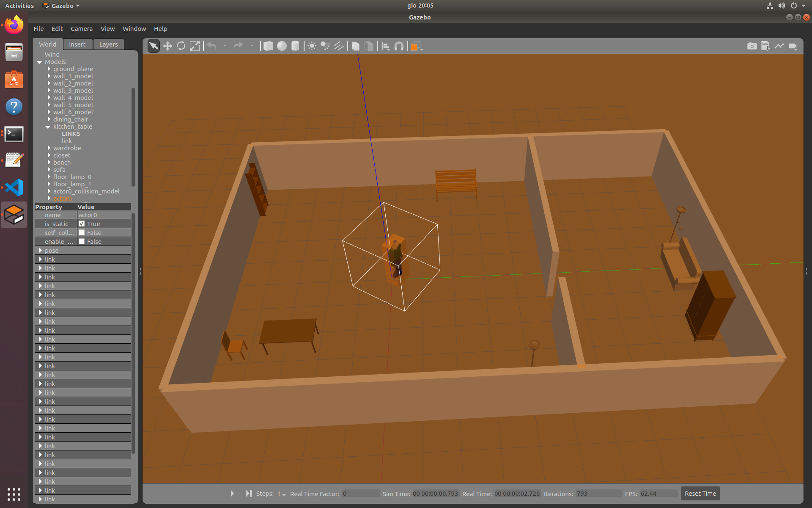Select the arrow selection mode tool
The height and width of the screenshot is (508, 812).
pos(154,46)
